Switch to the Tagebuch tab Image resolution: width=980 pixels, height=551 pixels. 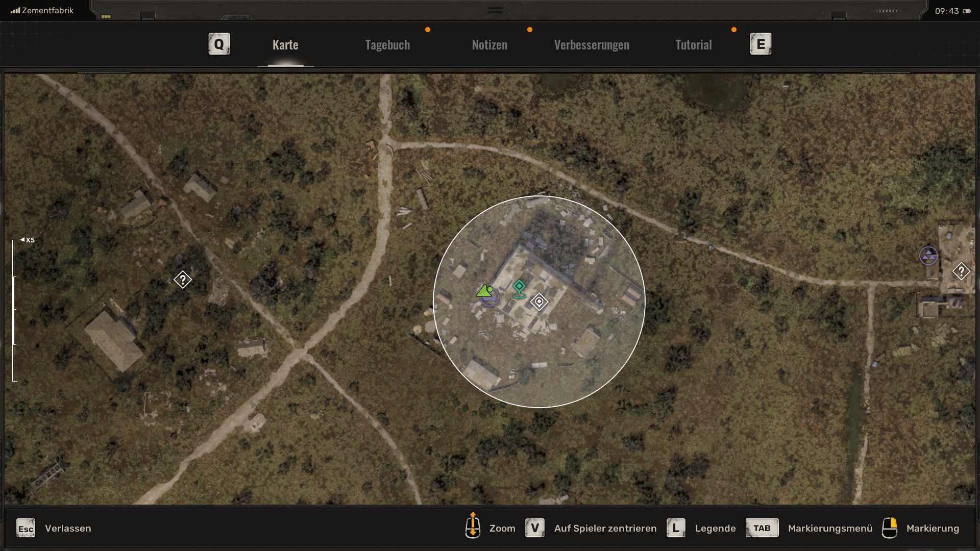pyautogui.click(x=387, y=45)
